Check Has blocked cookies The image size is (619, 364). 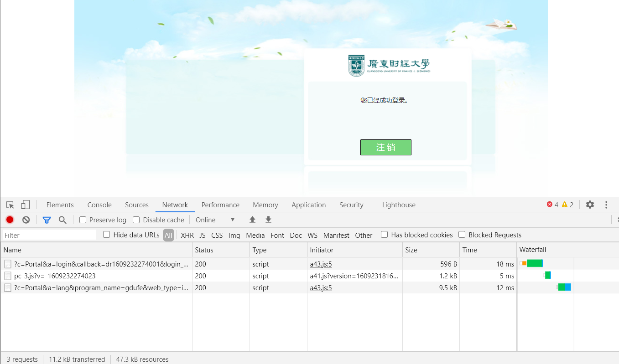(384, 235)
